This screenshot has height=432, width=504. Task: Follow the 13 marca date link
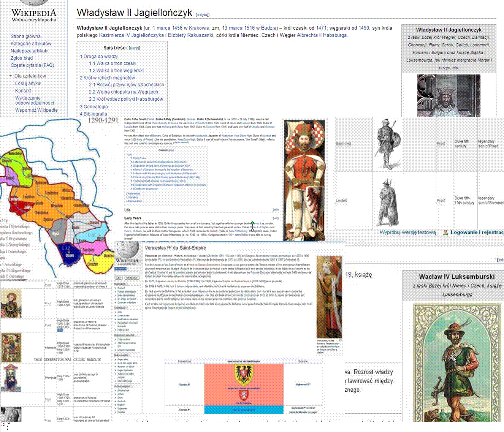[232, 28]
